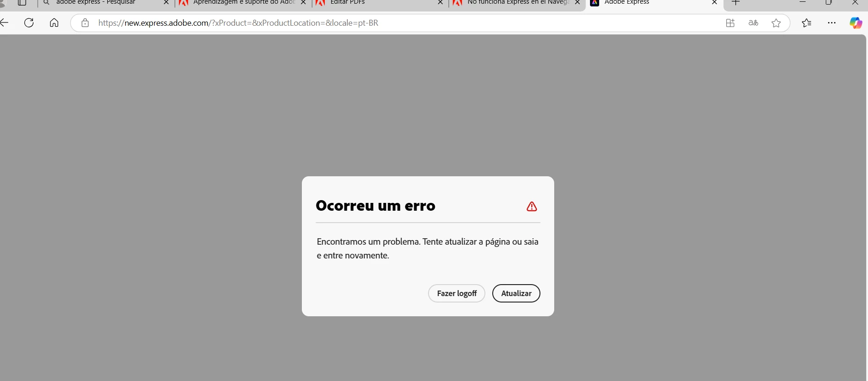This screenshot has width=868, height=381.
Task: Open tab actions menu icon
Action: coord(22,3)
